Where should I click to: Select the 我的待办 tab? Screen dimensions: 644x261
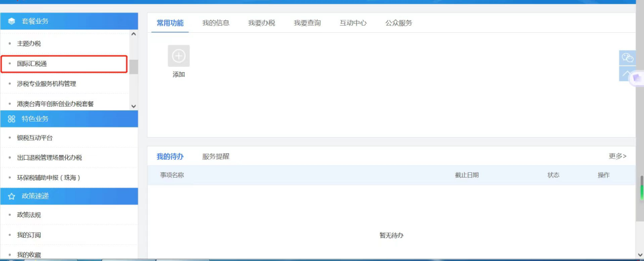coord(170,156)
